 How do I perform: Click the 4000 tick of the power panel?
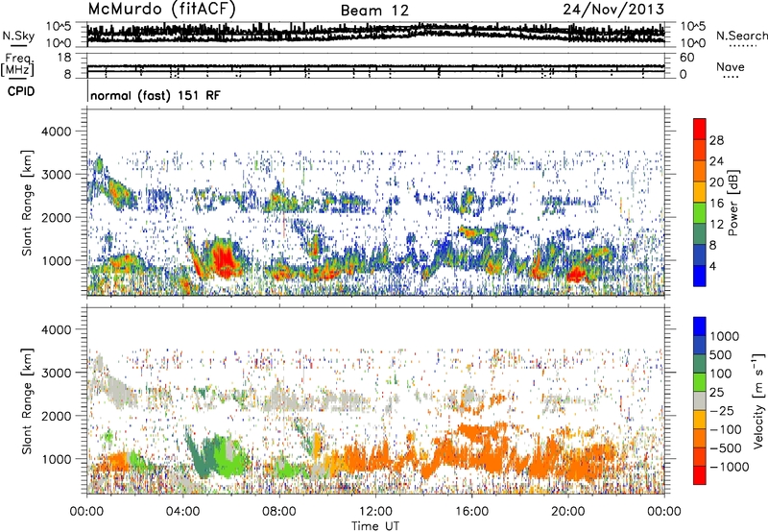[x=56, y=132]
